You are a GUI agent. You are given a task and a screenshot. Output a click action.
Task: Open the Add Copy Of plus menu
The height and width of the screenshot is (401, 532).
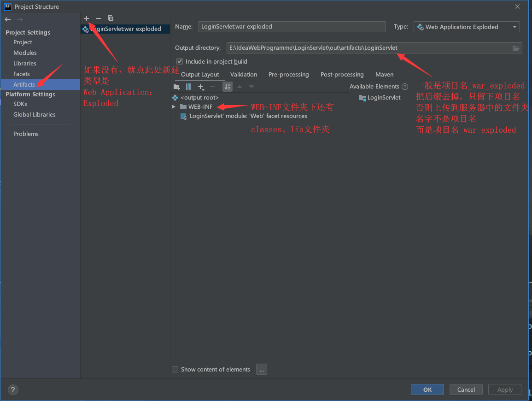201,87
